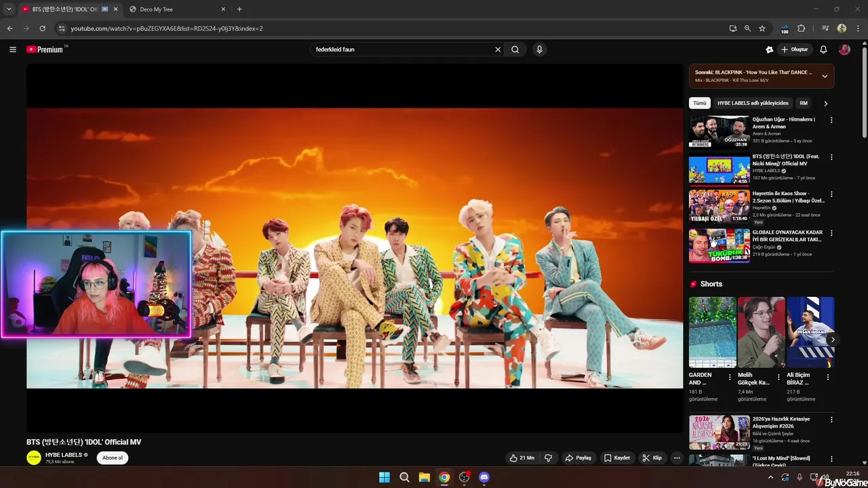Open options for GARDEN AND short
The image size is (868, 488).
coord(730,378)
